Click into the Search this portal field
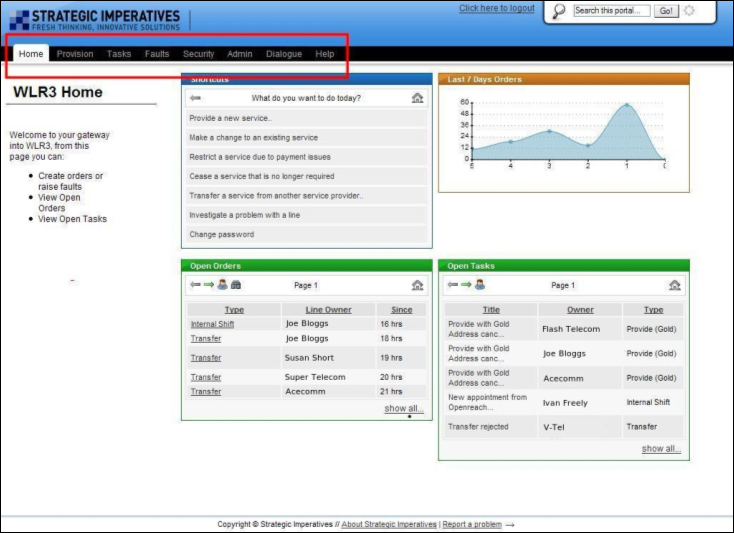 (611, 11)
